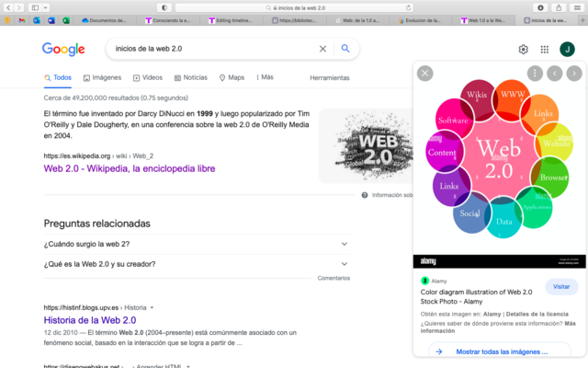The width and height of the screenshot is (588, 368).
Task: Click the 'Más información' link
Action: [498, 328]
